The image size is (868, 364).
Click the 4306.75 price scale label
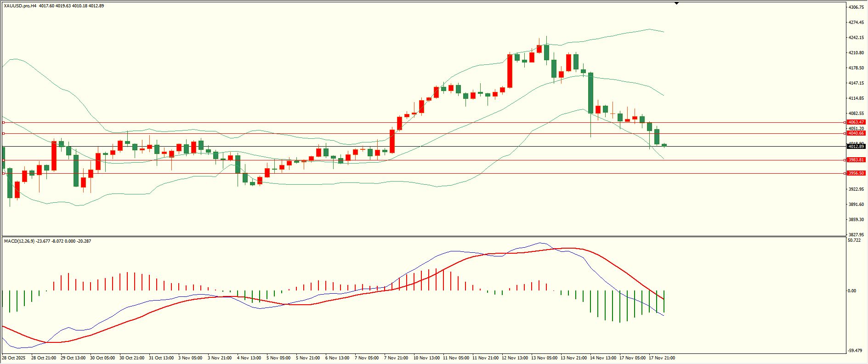[856, 7]
